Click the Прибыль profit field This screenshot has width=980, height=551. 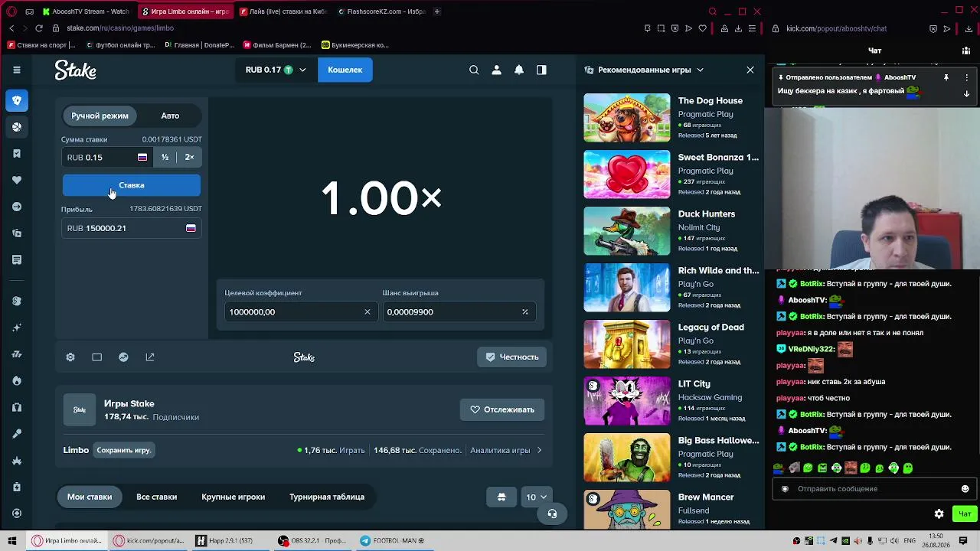[x=131, y=228]
